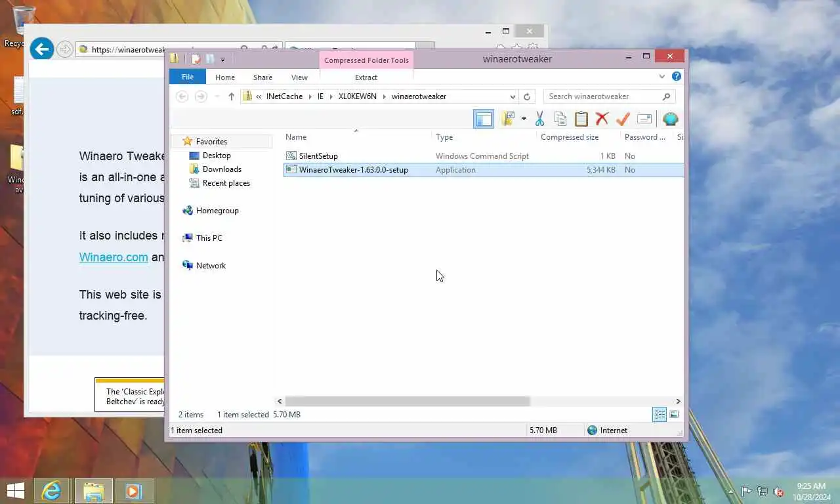Open Desktop in the navigation pane
The width and height of the screenshot is (840, 504).
coord(217,156)
